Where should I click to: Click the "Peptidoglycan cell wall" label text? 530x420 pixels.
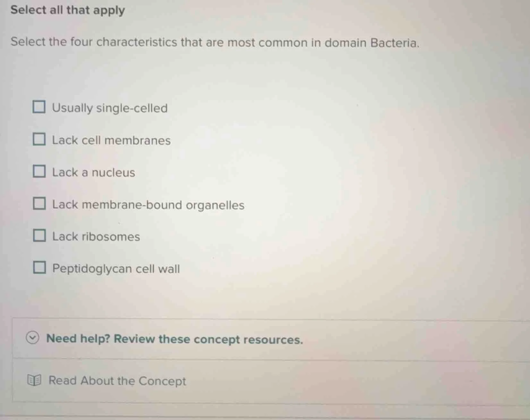115,269
